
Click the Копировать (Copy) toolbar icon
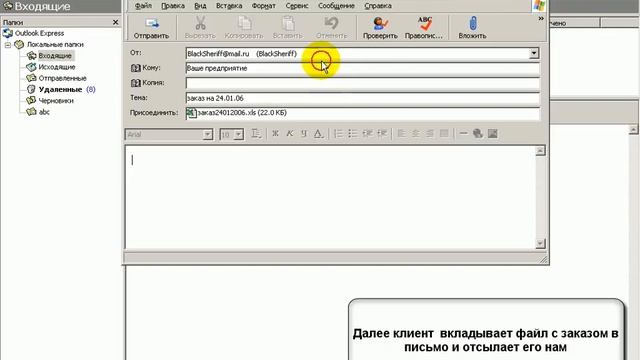coord(244,23)
